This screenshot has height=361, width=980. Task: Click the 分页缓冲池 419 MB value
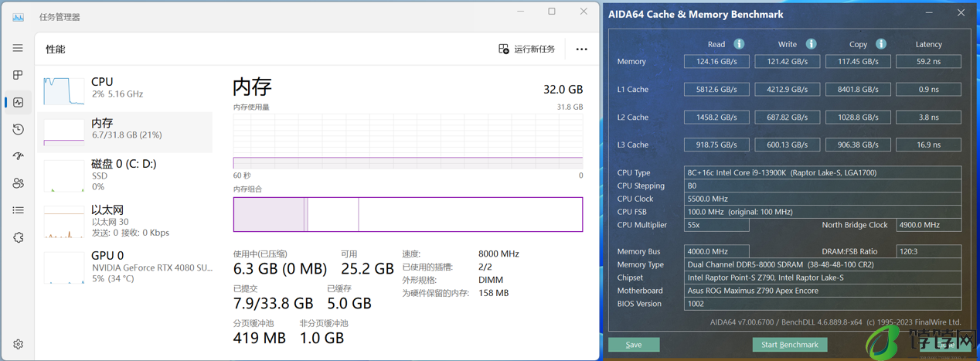pyautogui.click(x=260, y=338)
